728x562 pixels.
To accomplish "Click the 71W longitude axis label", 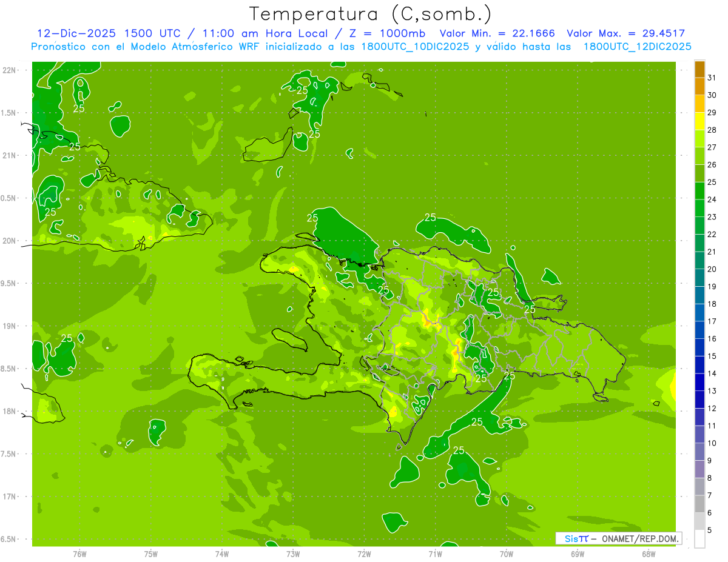I will 435,554.
